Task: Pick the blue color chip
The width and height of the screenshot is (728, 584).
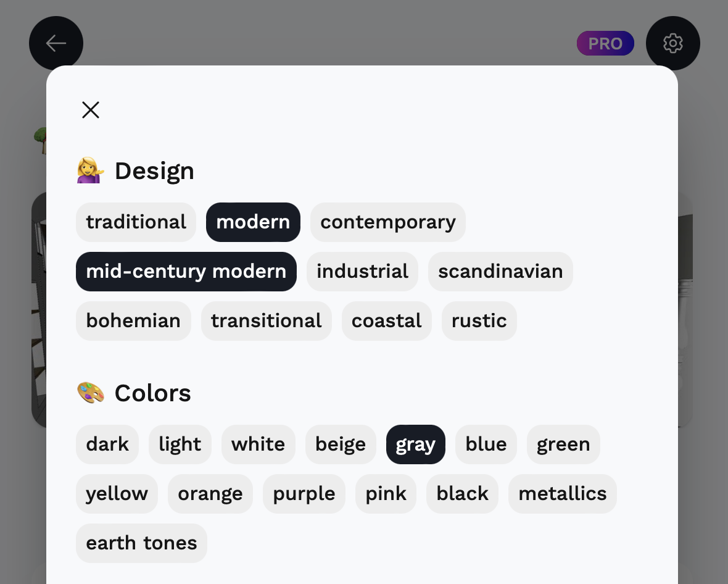Action: 486,444
